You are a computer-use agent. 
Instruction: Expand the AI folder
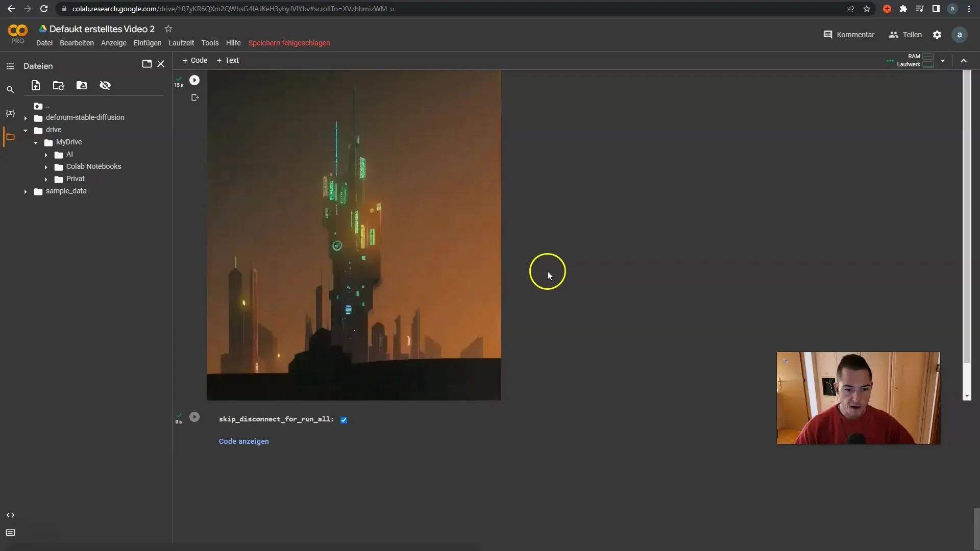pyautogui.click(x=46, y=155)
